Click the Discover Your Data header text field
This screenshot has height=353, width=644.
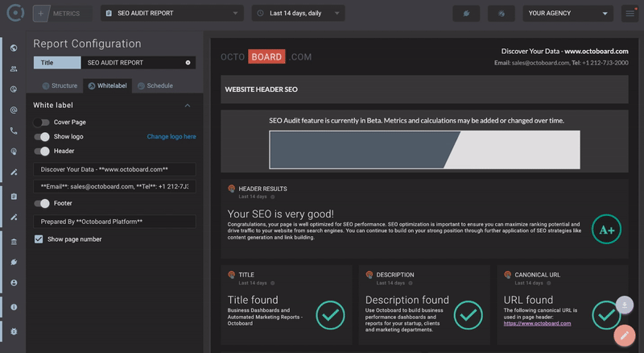click(x=114, y=169)
